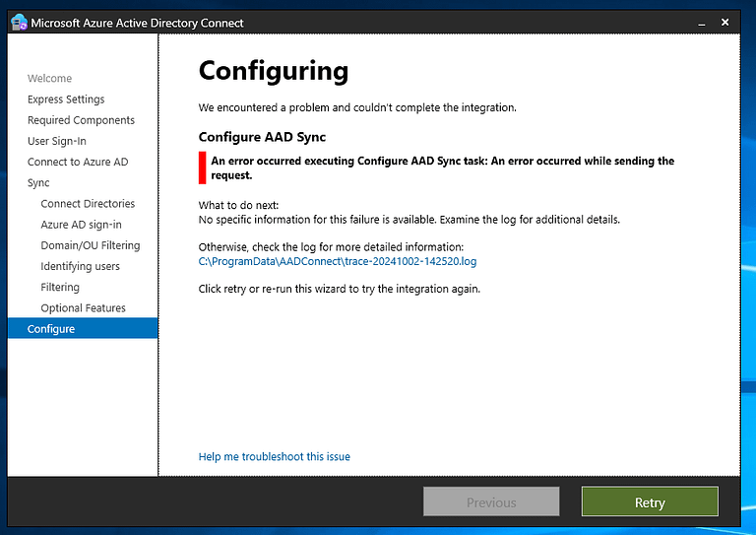Image resolution: width=756 pixels, height=535 pixels.
Task: Select Filtering sub-step in sidebar
Action: pyautogui.click(x=60, y=288)
